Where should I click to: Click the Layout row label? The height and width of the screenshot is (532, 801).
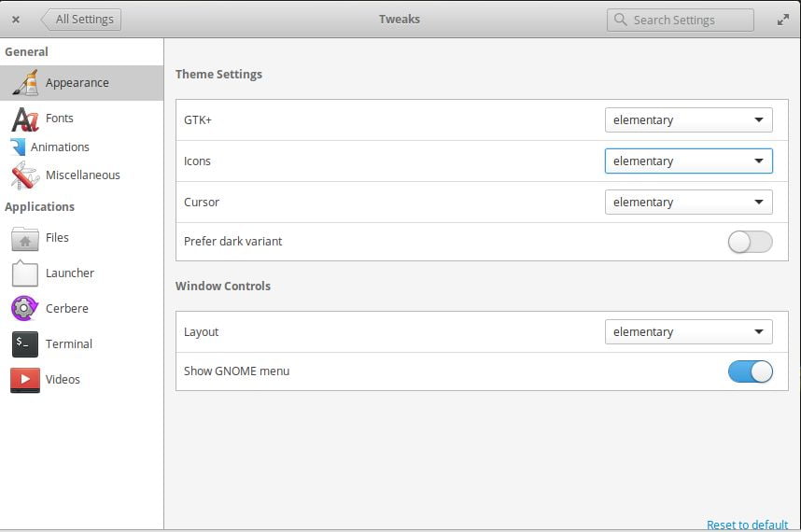pos(201,332)
